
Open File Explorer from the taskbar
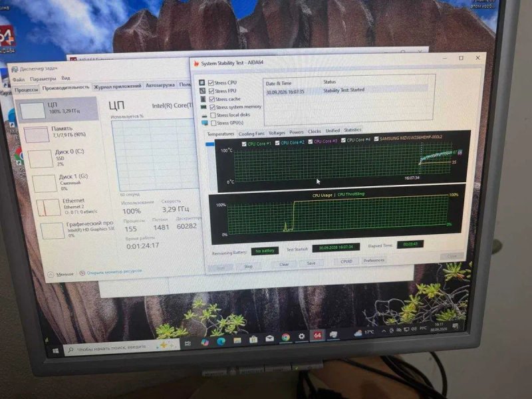point(237,340)
